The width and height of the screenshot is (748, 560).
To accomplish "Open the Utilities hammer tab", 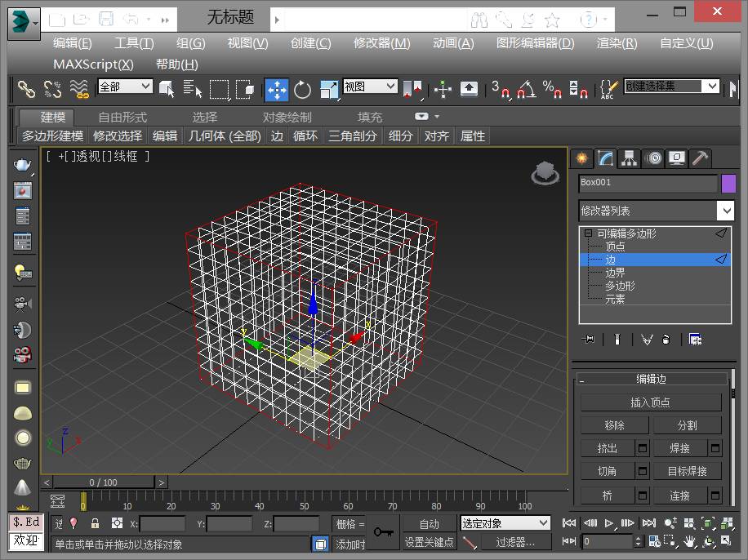I will (700, 158).
